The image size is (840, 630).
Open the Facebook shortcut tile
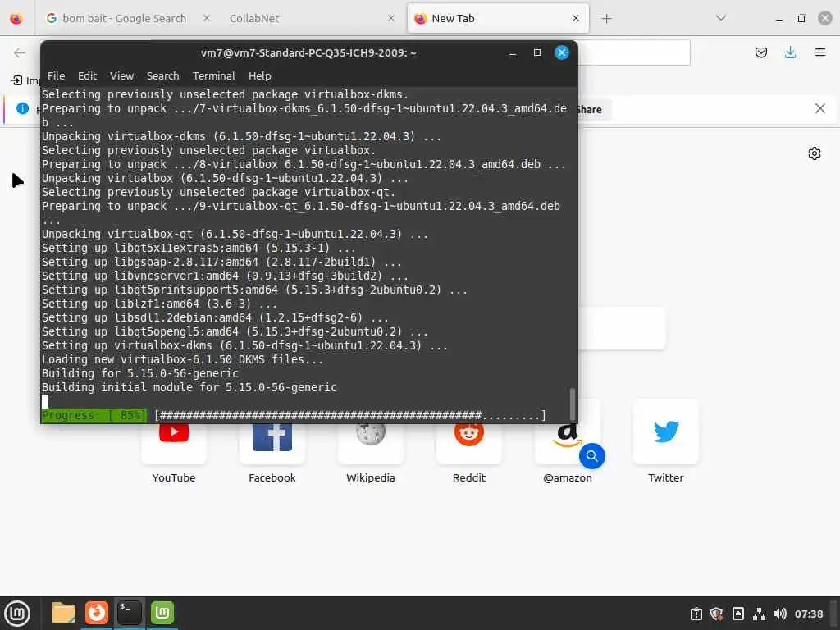coord(272,442)
